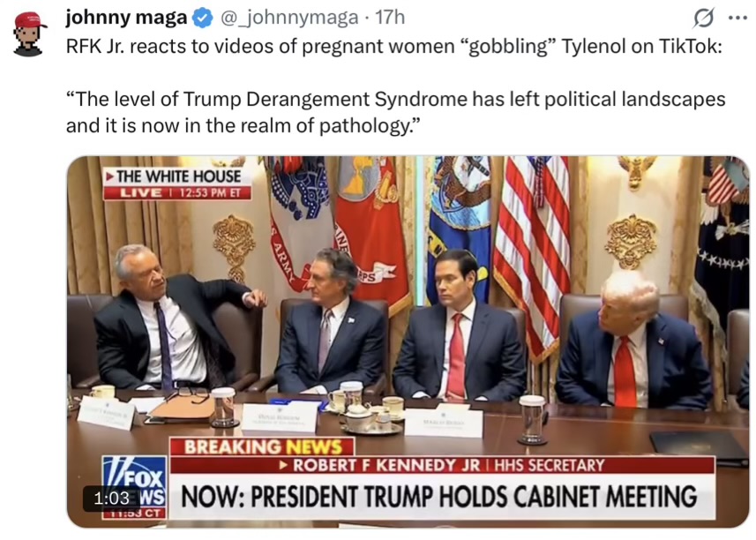Click the blue verified checkmark badge
Viewport: 756px width, 540px height.
[x=203, y=19]
